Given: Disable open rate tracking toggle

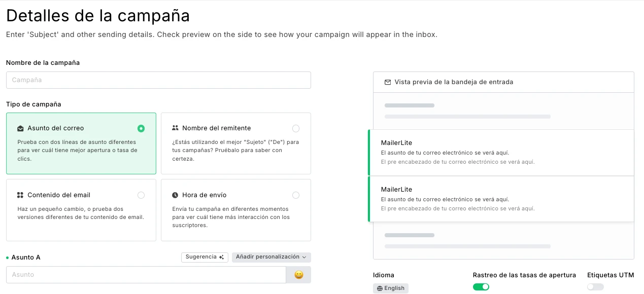Looking at the screenshot, I should point(481,287).
